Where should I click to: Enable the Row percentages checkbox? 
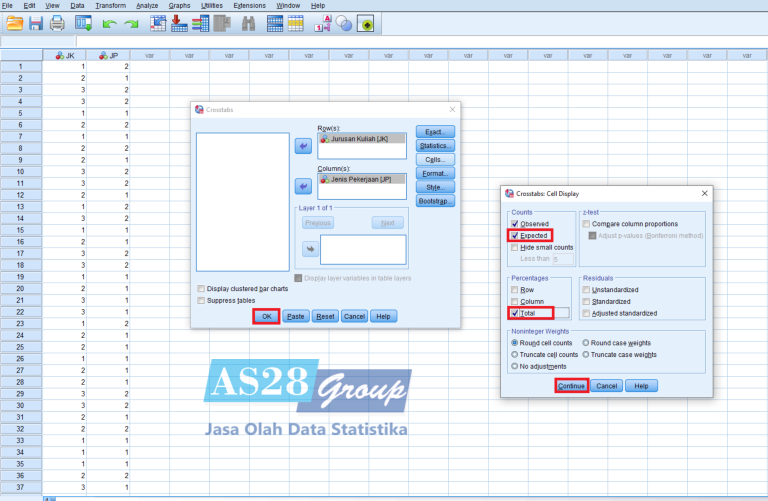point(515,288)
